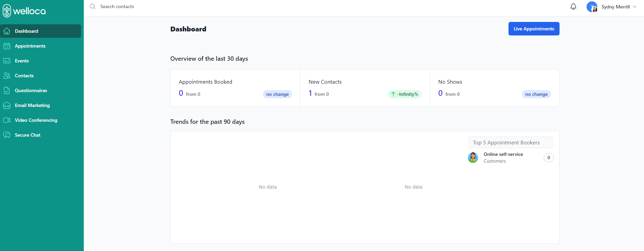Expand the Sydny Merrill account menu
The height and width of the screenshot is (251, 644).
point(634,7)
